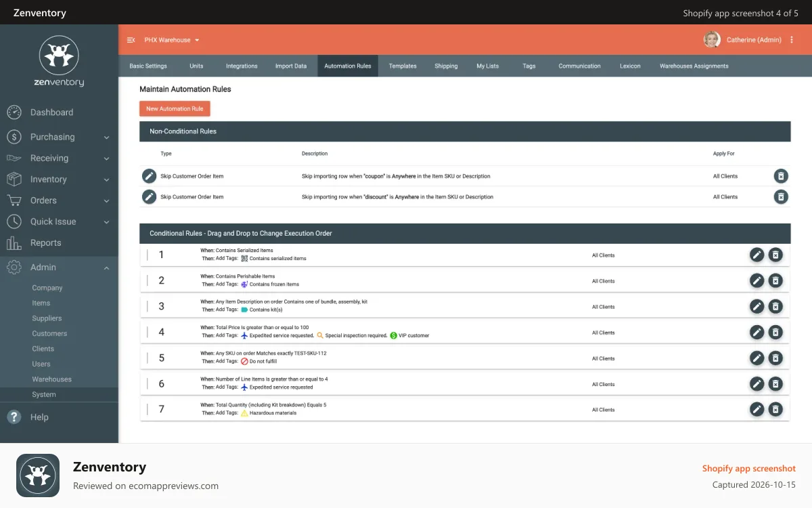The height and width of the screenshot is (508, 812).
Task: Delete rule 7 Total Quantity rule
Action: [x=776, y=409]
